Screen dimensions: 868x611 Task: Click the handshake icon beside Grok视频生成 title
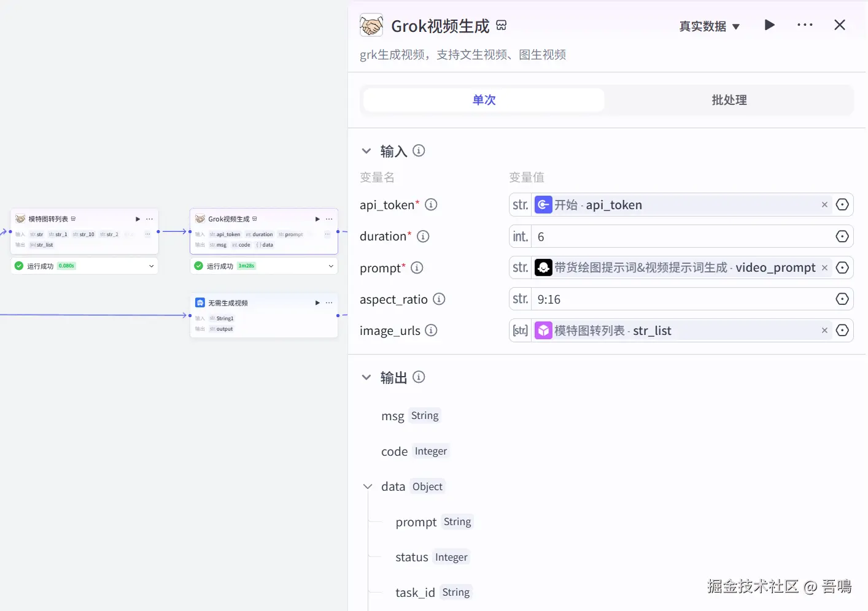[371, 26]
